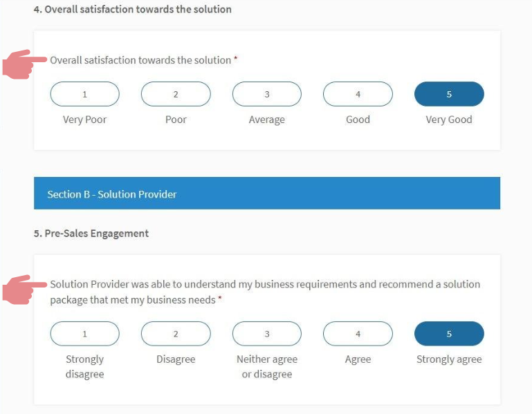Choose 1 Strongly disagree for Pre-Sales Engagement
The width and height of the screenshot is (532, 414).
(85, 334)
